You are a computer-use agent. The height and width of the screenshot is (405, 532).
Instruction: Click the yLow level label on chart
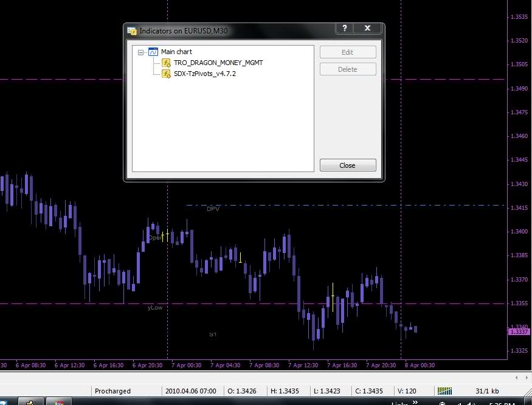coord(155,308)
